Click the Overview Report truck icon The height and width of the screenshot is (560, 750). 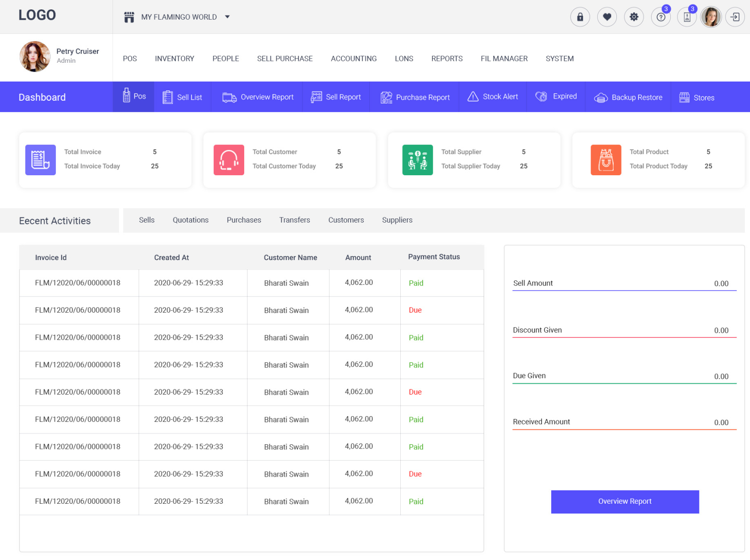229,97
